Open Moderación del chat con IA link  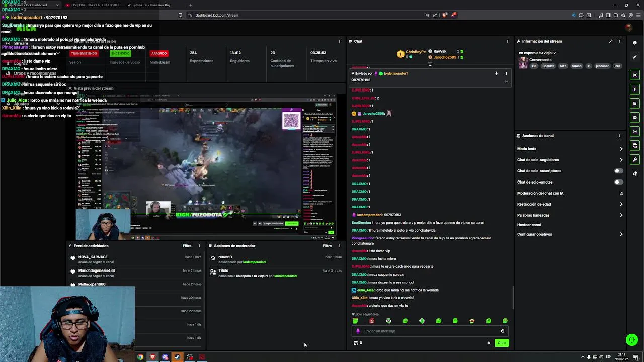point(570,193)
